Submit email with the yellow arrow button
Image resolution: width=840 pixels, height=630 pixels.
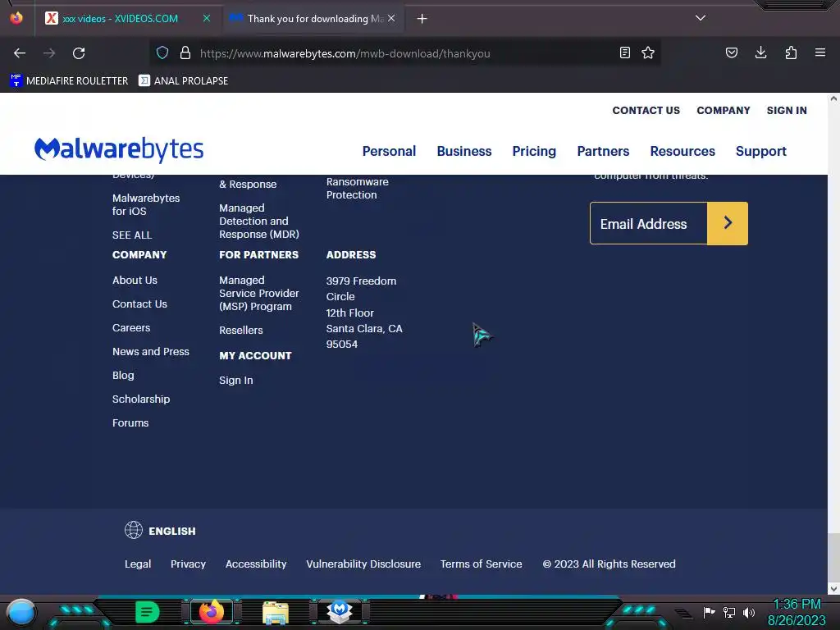point(728,223)
